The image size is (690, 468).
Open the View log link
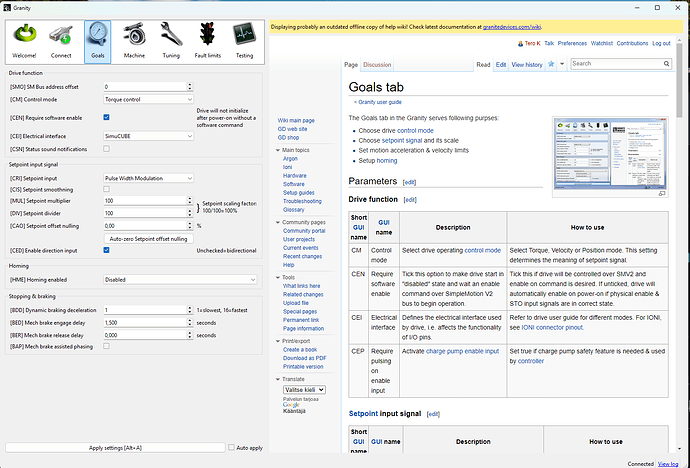pos(668,464)
